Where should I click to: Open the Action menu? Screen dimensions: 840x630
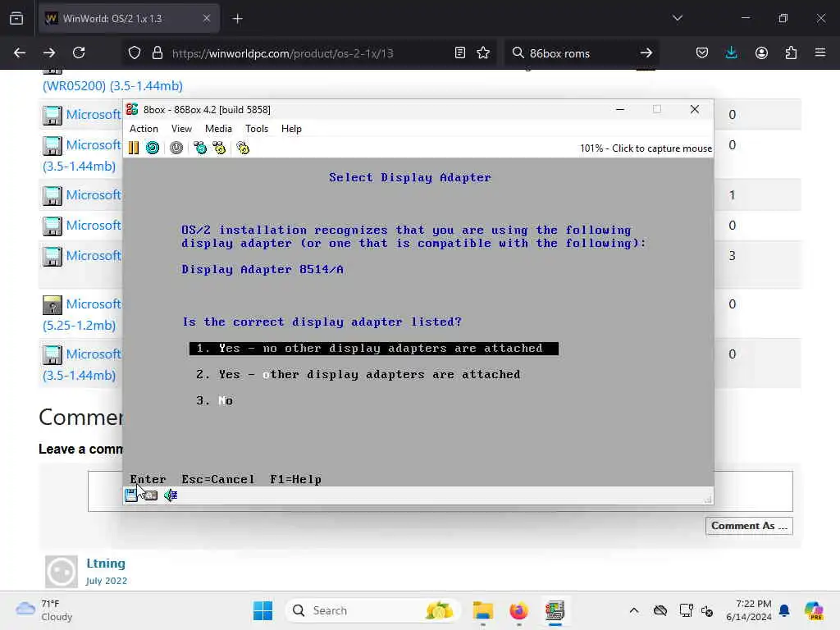coord(144,129)
